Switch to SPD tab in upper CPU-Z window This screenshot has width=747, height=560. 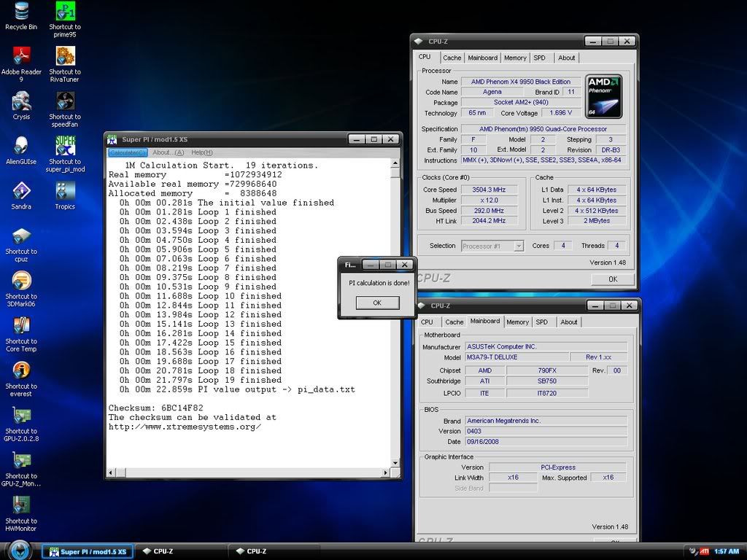tap(539, 58)
